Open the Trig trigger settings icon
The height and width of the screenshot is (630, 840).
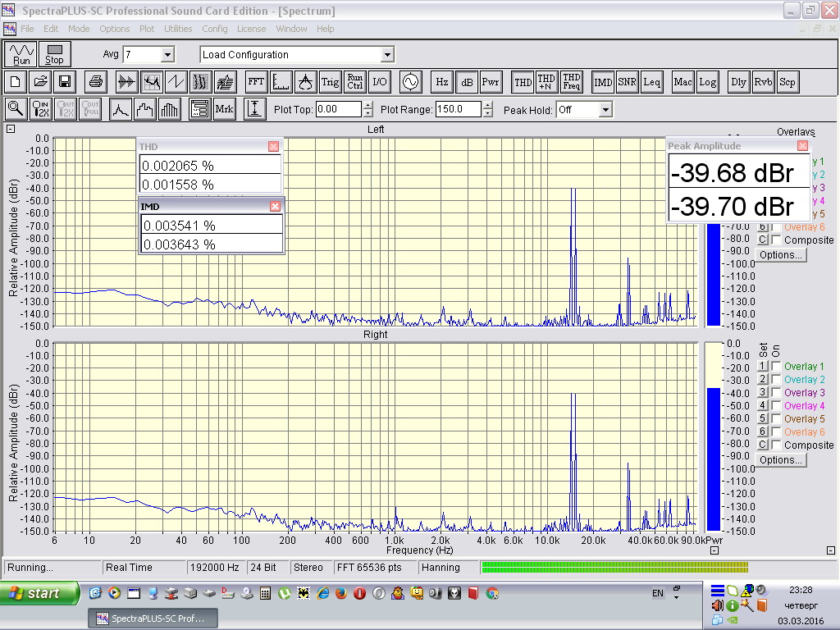330,82
